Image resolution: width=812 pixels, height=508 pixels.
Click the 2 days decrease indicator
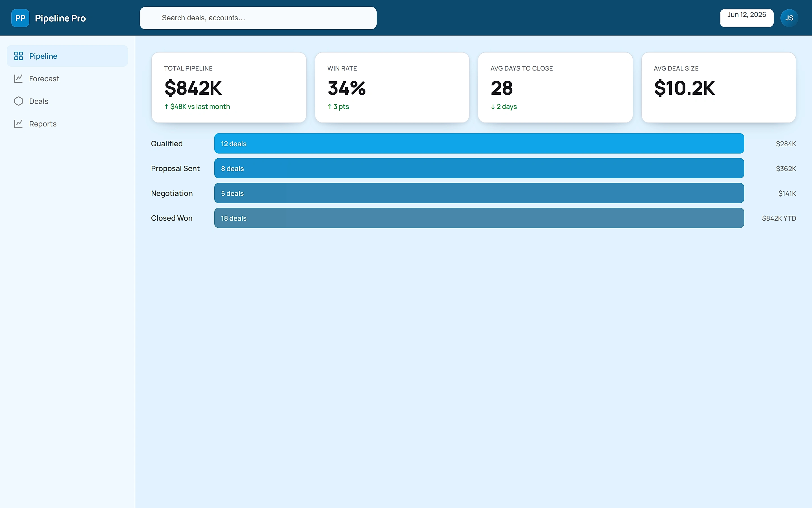(504, 106)
